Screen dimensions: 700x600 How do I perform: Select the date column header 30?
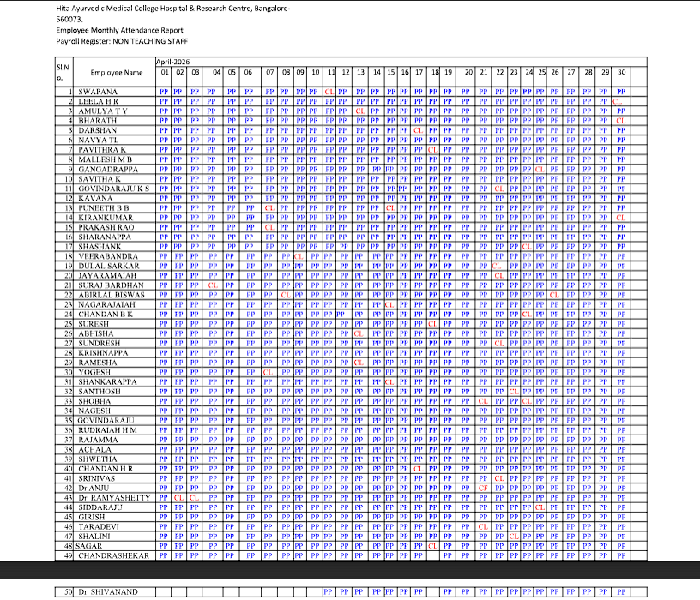pos(621,72)
